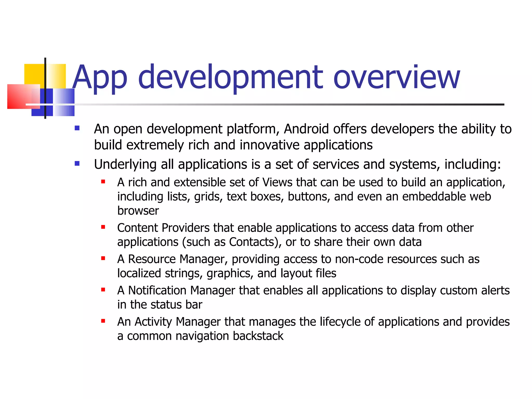Click the red bullet beside 'Content Providers'
This screenshot has height=399, width=532.
pos(103,227)
